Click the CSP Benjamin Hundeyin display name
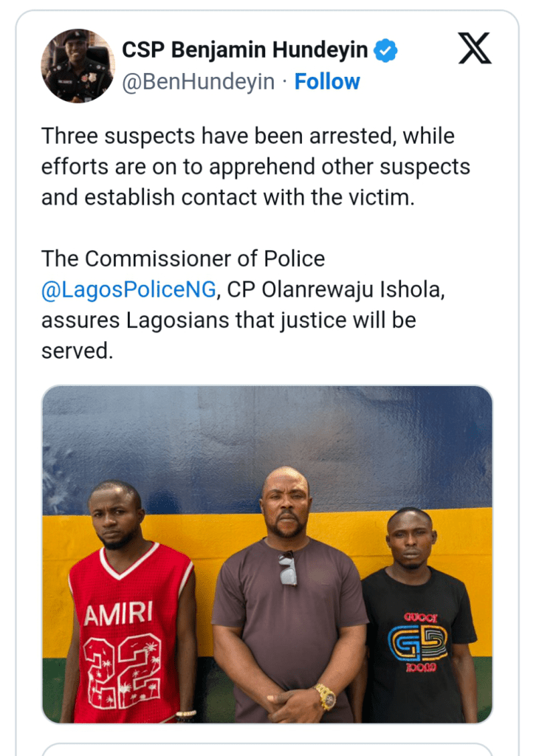Image resolution: width=539 pixels, height=756 pixels. (246, 50)
